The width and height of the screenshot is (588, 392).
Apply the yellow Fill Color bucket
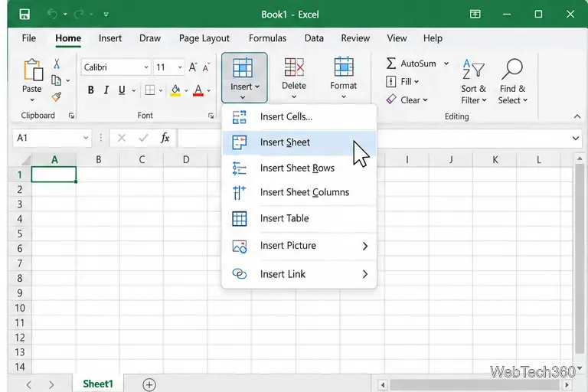click(175, 90)
